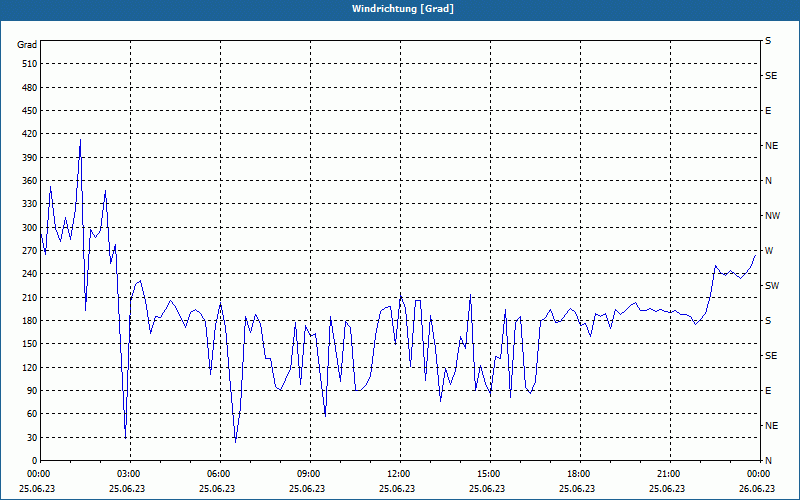Click the 360 y-axis label

(x=30, y=181)
